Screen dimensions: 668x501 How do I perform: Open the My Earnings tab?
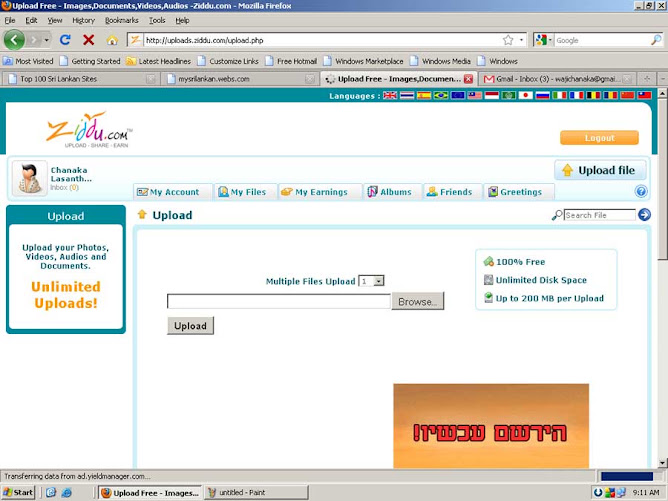point(320,192)
